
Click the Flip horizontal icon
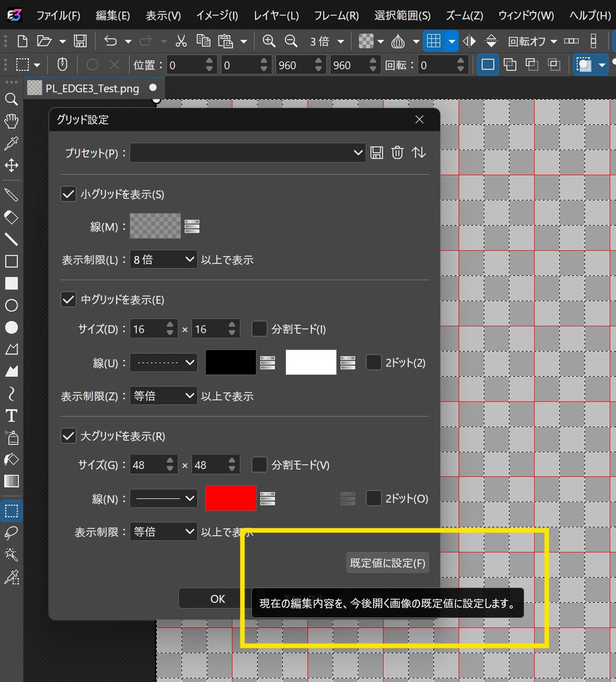pyautogui.click(x=469, y=41)
